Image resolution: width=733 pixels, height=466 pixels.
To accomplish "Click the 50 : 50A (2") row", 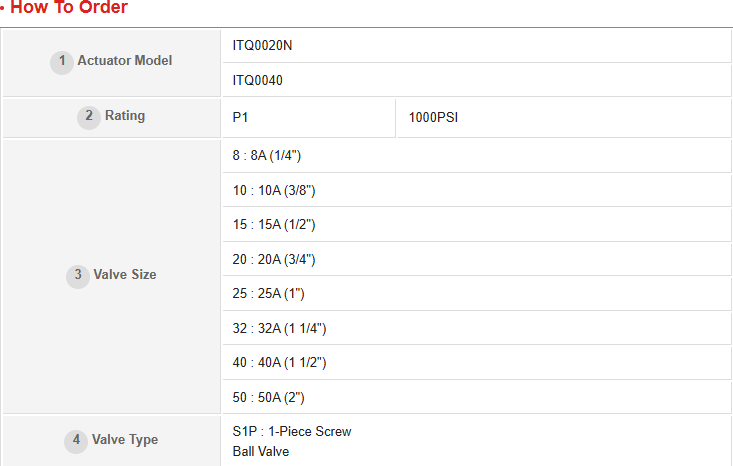I will tap(268, 397).
